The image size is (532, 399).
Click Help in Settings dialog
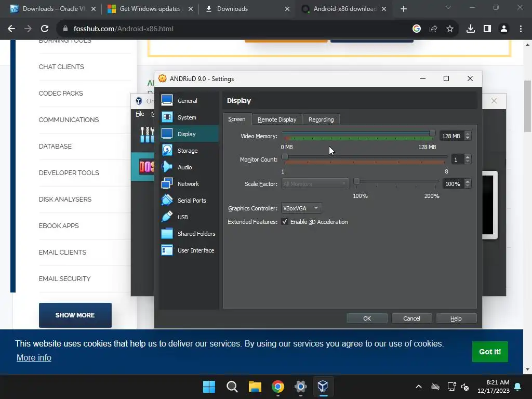click(456, 318)
